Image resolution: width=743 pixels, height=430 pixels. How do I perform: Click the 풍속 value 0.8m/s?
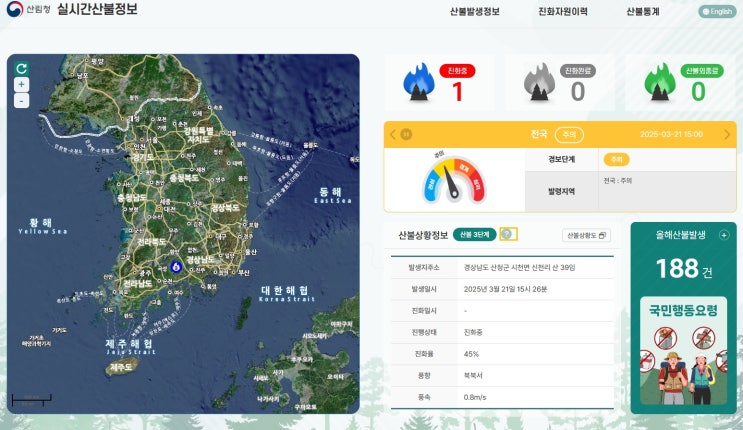pyautogui.click(x=475, y=397)
